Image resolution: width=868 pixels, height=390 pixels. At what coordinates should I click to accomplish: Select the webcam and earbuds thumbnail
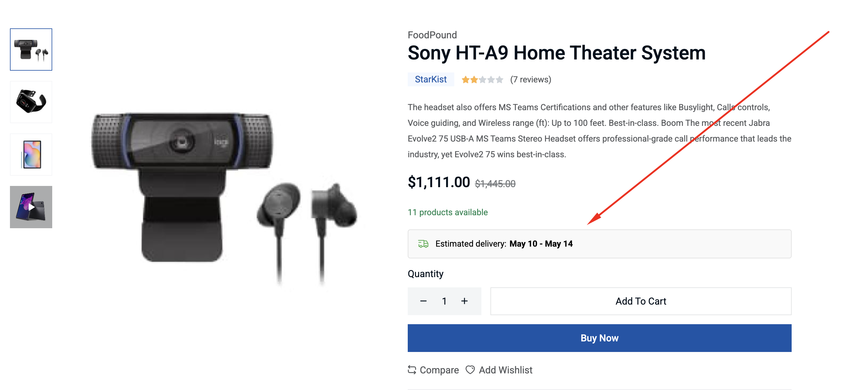coord(31,50)
